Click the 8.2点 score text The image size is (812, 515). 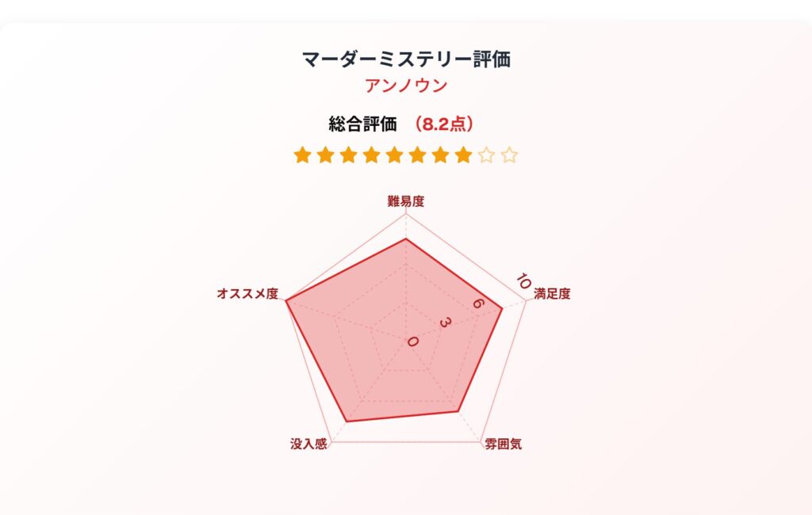pos(444,124)
